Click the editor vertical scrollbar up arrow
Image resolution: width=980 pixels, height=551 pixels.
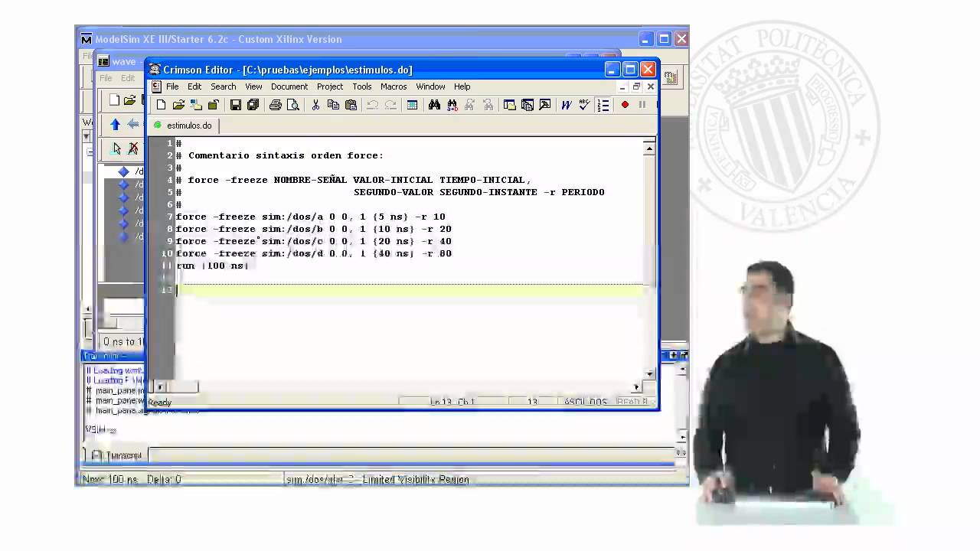pyautogui.click(x=649, y=148)
